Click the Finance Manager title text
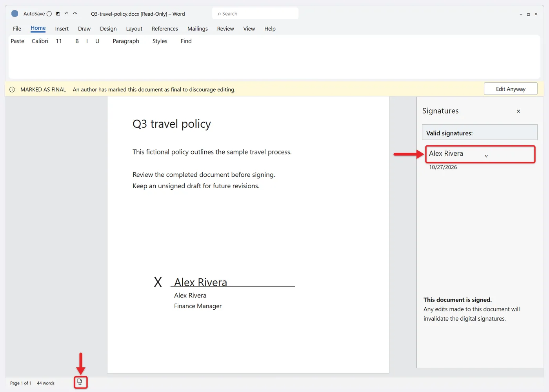Image resolution: width=549 pixels, height=392 pixels. tap(198, 306)
